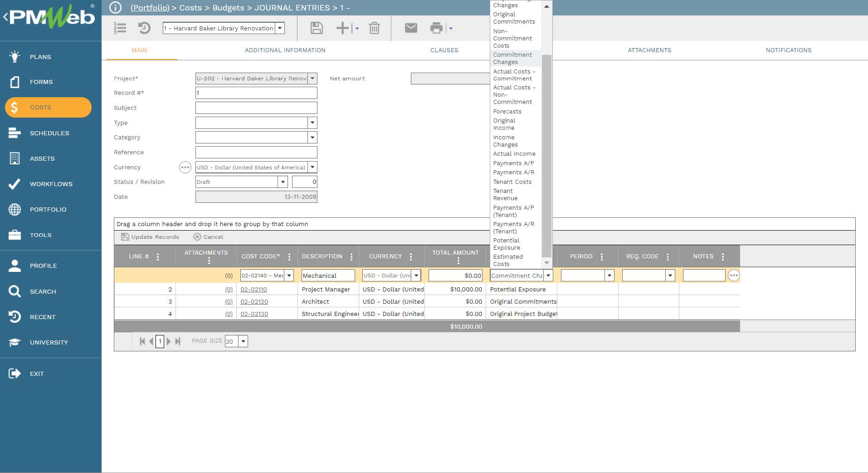Click Cancel button in grid
Screen dimensions: 868x473
pos(208,237)
